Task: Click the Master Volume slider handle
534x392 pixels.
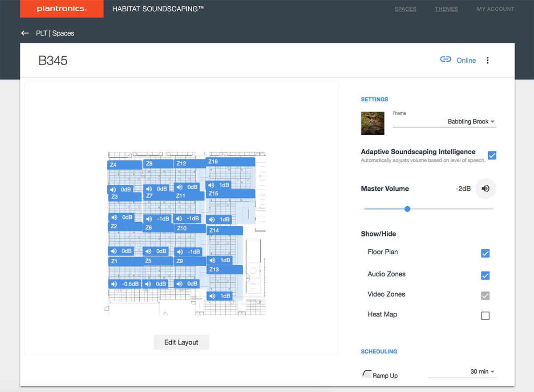Action: (x=407, y=209)
